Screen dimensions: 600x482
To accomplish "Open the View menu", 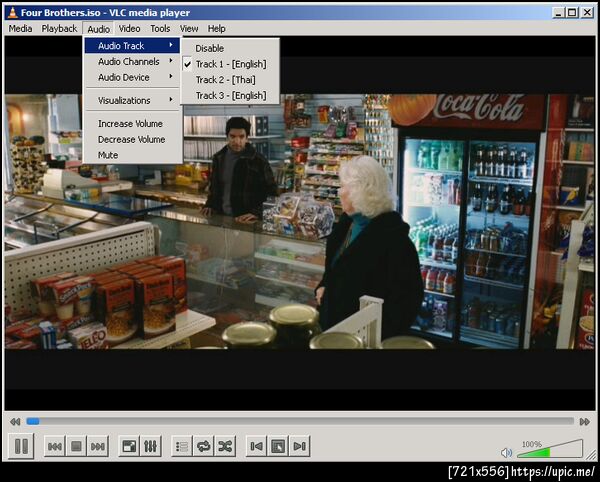I will (x=189, y=29).
